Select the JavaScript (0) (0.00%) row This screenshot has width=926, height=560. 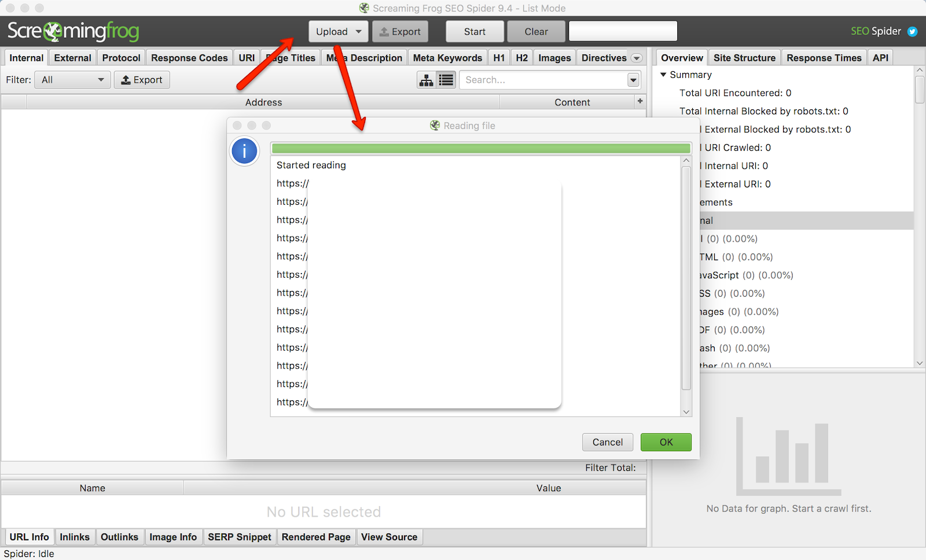click(747, 275)
